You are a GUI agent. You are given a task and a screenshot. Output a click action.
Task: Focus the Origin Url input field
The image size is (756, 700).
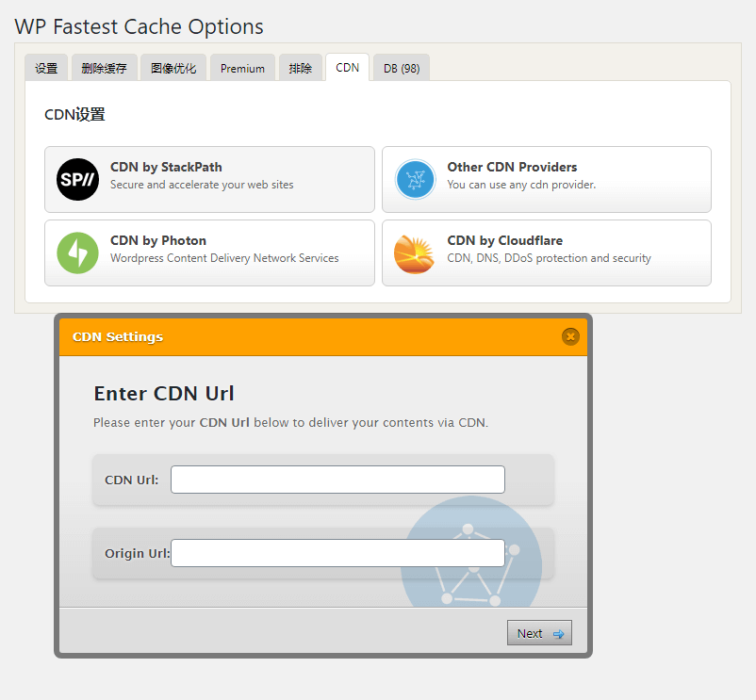337,553
